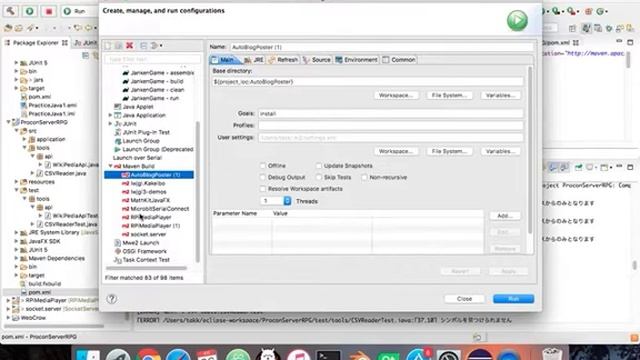The image size is (640, 360).
Task: Click the green launch arrow in dialog header
Action: coord(517,20)
